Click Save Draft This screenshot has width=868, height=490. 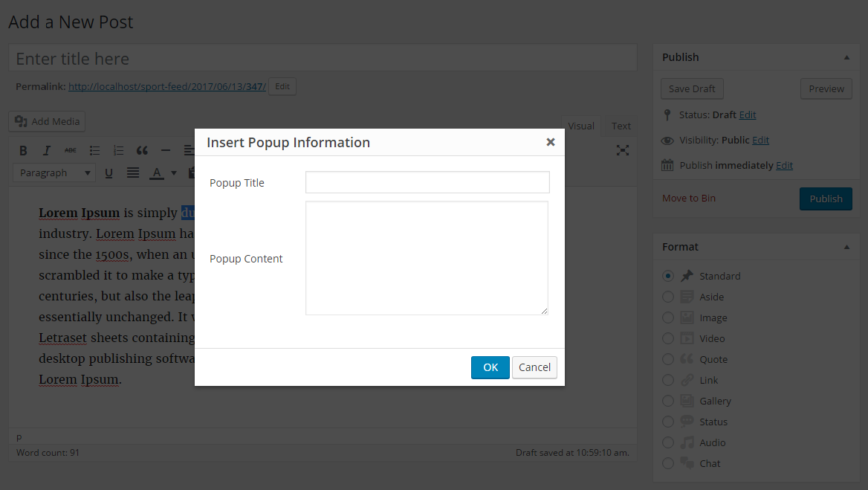692,88
